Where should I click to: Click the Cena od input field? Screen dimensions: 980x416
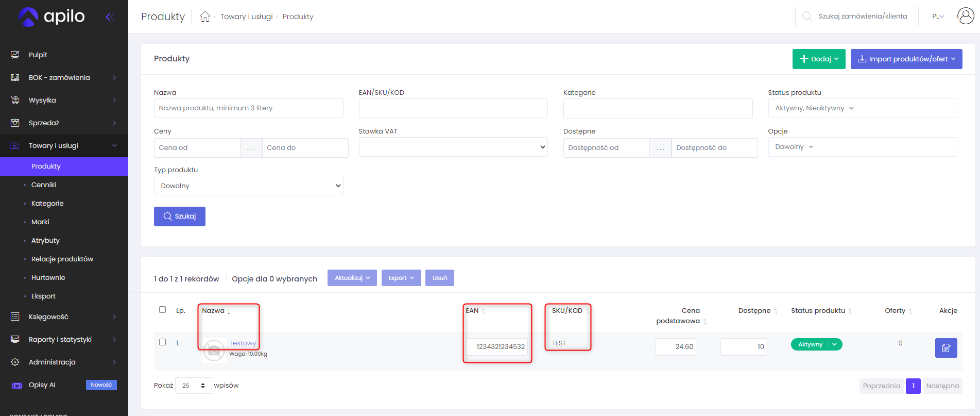(197, 147)
